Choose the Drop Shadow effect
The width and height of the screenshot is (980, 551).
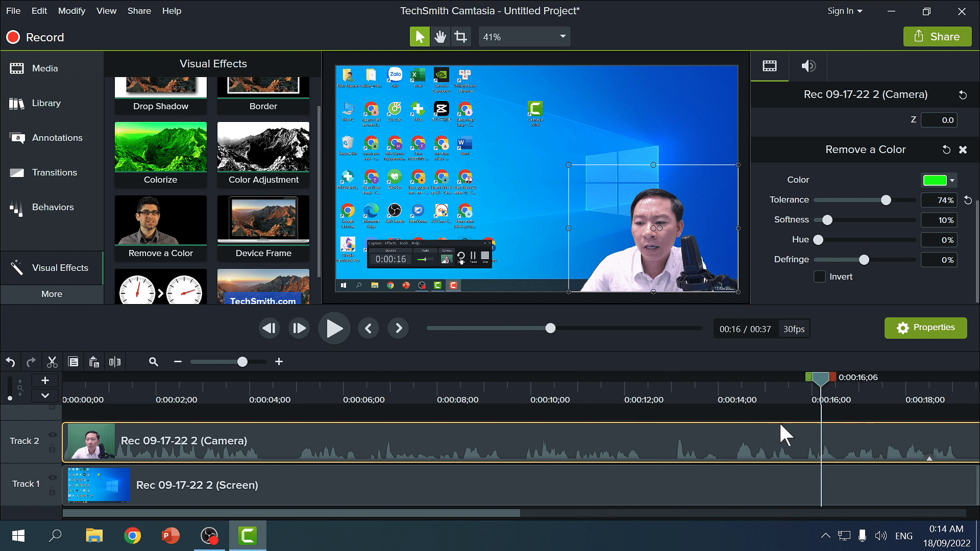161,95
